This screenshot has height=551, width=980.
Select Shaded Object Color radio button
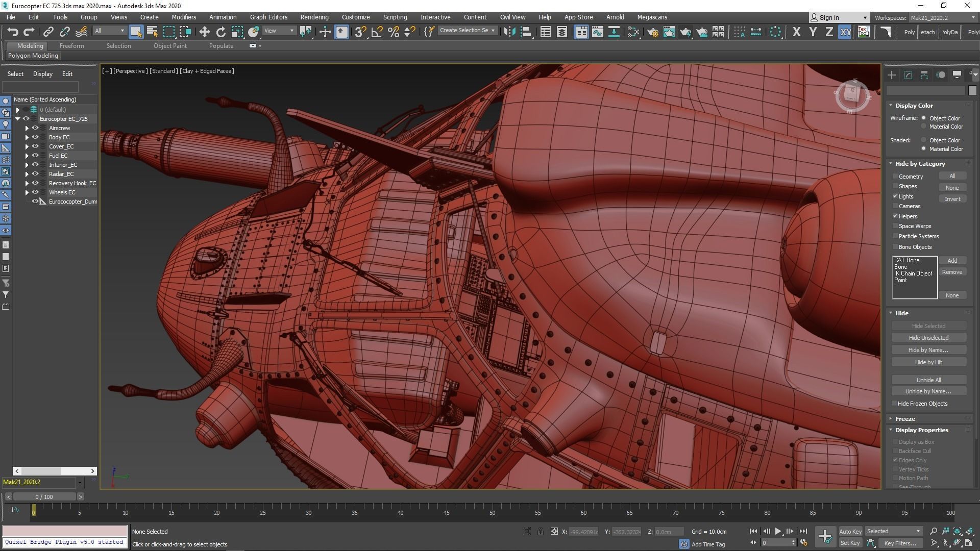[923, 140]
